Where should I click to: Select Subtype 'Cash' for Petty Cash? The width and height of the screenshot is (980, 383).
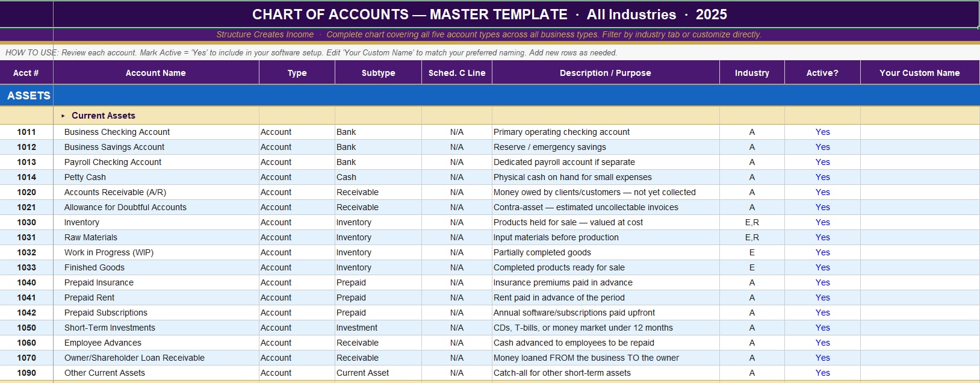[378, 177]
